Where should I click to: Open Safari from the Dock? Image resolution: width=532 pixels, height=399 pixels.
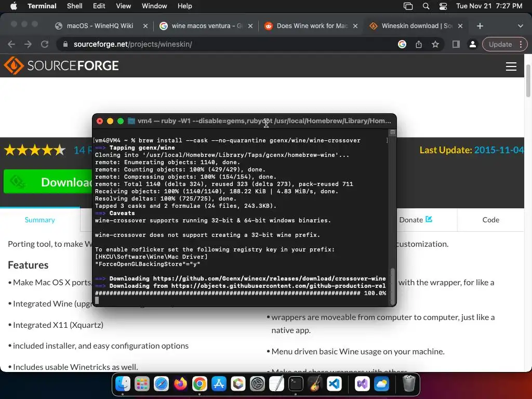[161, 384]
